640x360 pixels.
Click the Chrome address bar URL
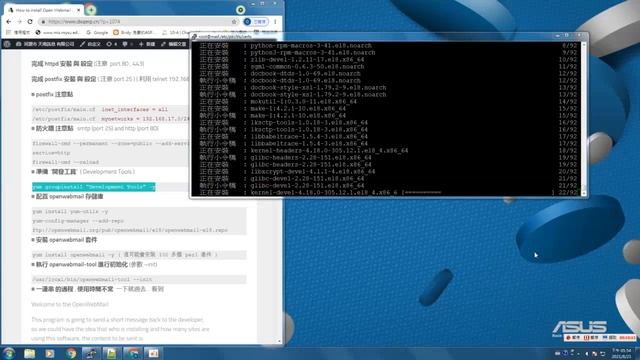[84, 21]
